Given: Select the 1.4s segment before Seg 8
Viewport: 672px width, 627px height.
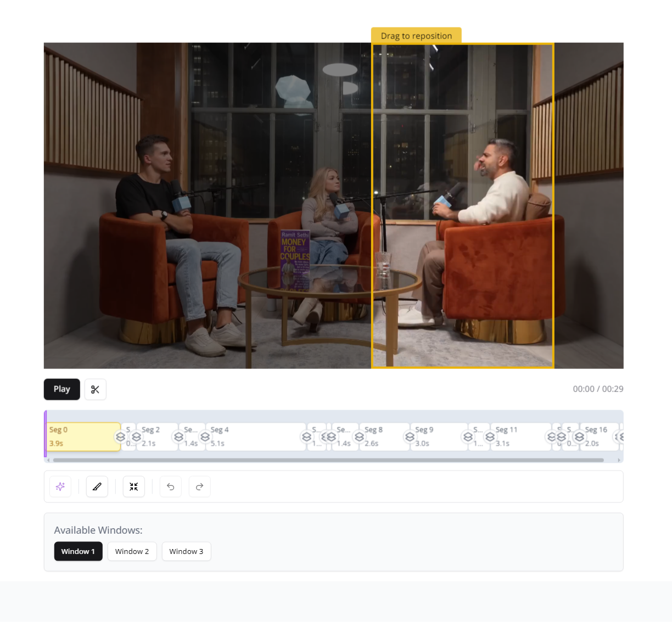Looking at the screenshot, I should pos(345,437).
